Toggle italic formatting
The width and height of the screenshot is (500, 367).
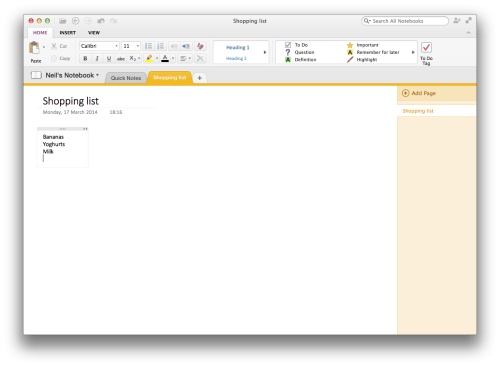point(97,59)
